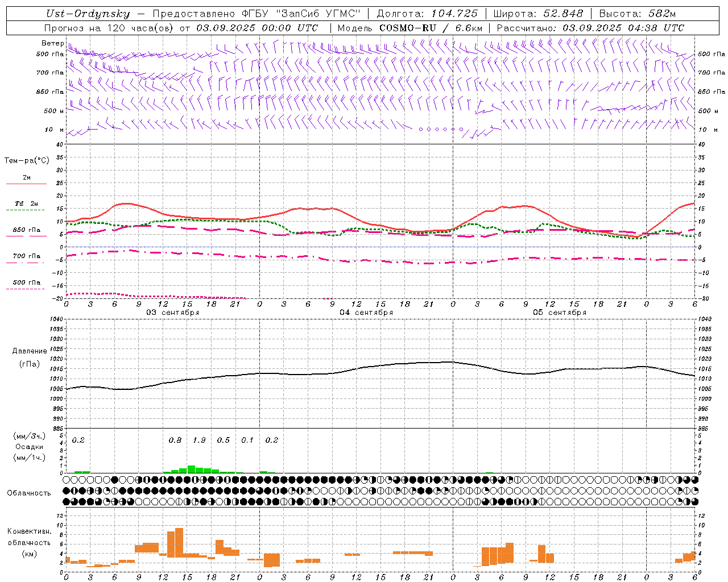Image resolution: width=728 pixels, height=582 pixels.
Task: Click the '(мм/1ч.)' precipitation unit label
Action: click(29, 458)
